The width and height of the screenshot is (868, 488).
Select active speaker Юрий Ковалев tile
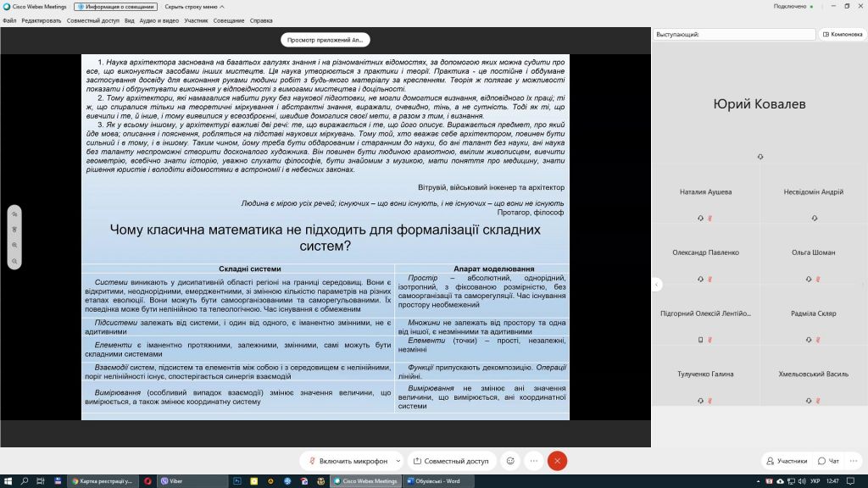click(x=759, y=104)
